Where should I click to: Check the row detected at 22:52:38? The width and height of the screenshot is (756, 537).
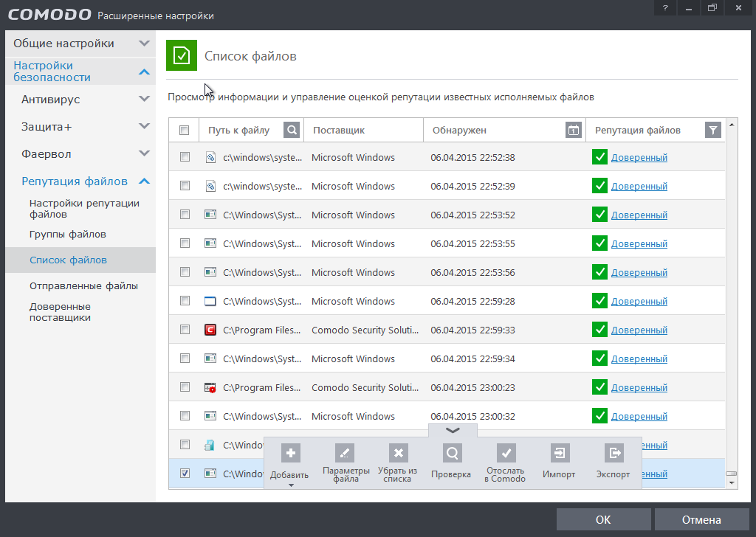185,157
